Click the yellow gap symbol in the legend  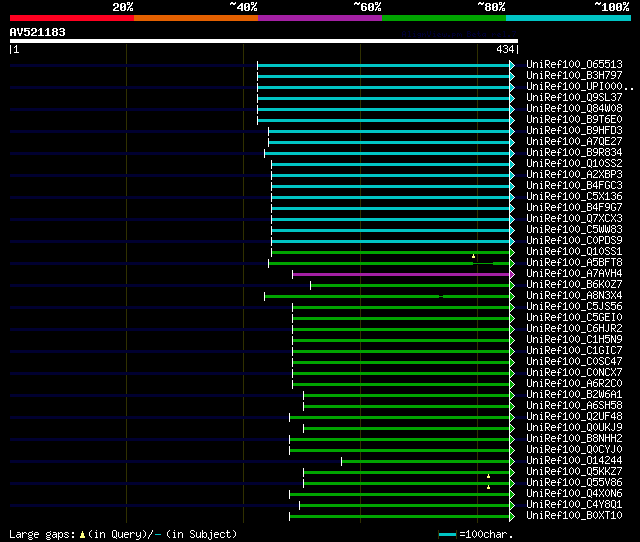82,534
